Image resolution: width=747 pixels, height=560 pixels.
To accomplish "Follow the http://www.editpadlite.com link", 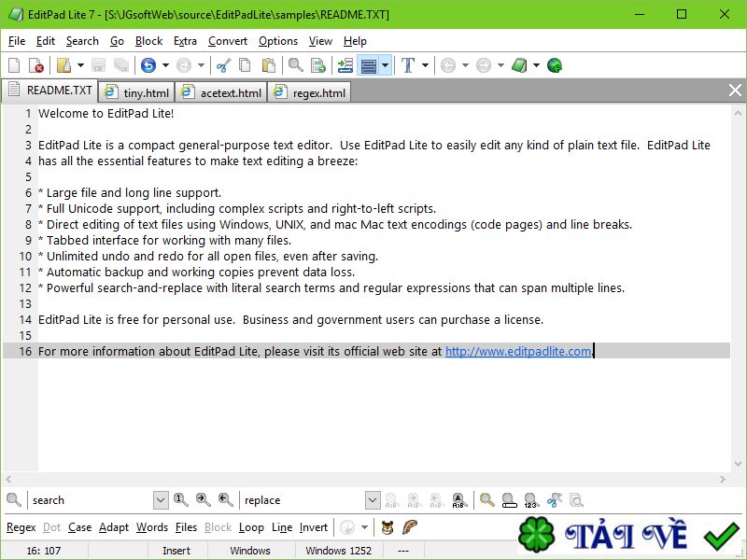I will (x=518, y=352).
